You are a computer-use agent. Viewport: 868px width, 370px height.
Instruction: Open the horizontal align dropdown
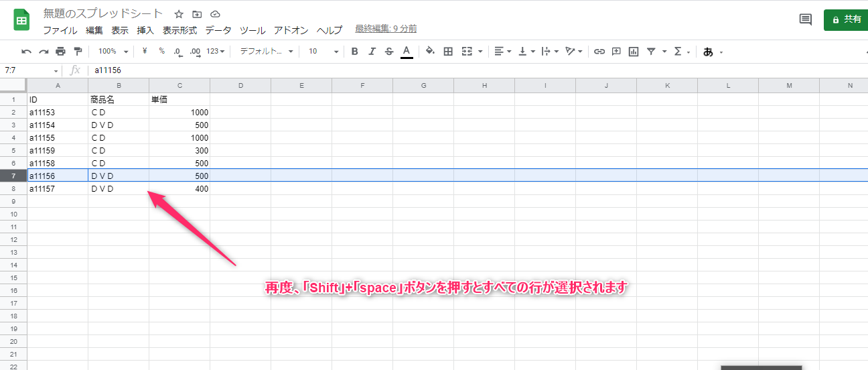click(502, 52)
